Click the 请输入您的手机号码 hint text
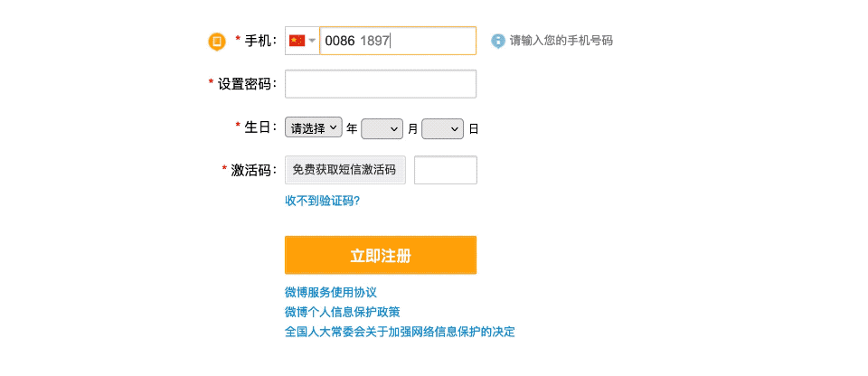 [x=561, y=41]
